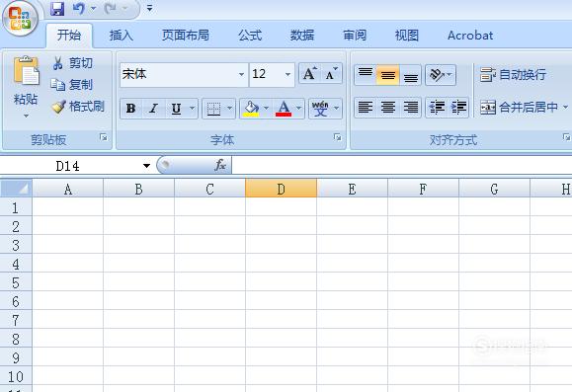Increase font size with large A
Viewport: 572px width, 392px height.
click(310, 73)
